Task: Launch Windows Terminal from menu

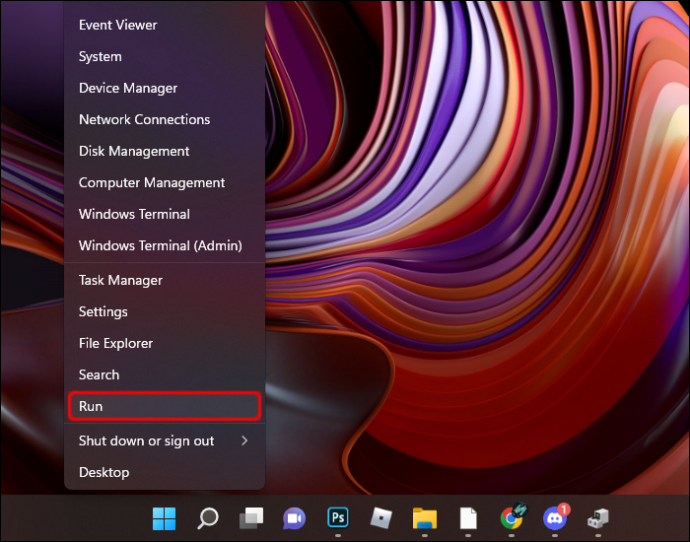Action: 165,214
